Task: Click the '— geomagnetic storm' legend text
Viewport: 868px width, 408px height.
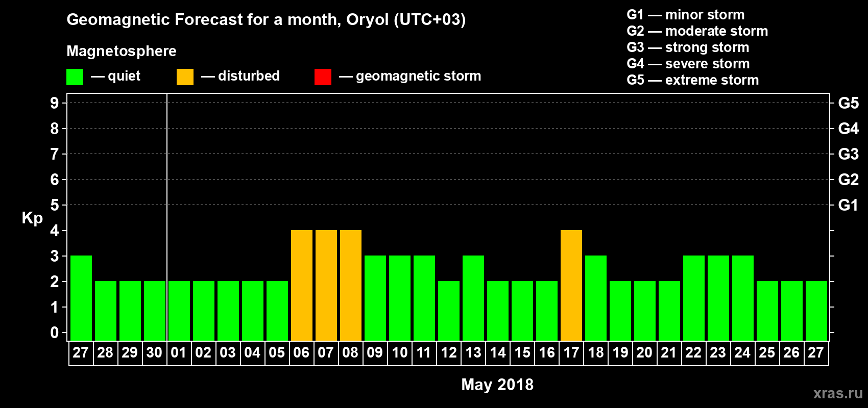Action: (410, 76)
